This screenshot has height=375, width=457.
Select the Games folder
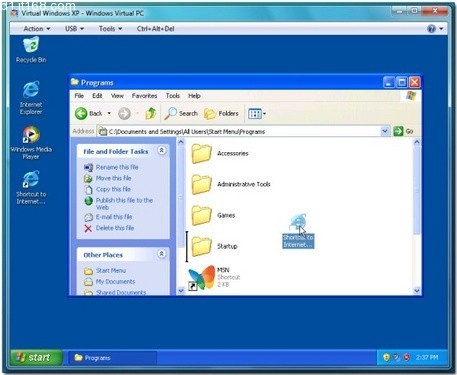(213, 215)
